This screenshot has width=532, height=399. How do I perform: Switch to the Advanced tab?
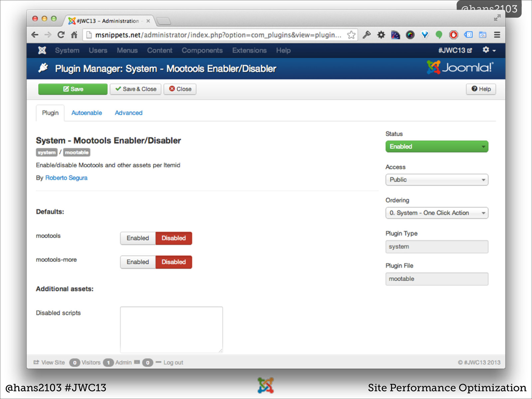[x=129, y=113]
